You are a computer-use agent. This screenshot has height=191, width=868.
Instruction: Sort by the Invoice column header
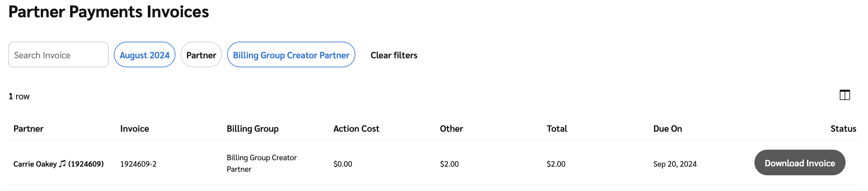[134, 129]
